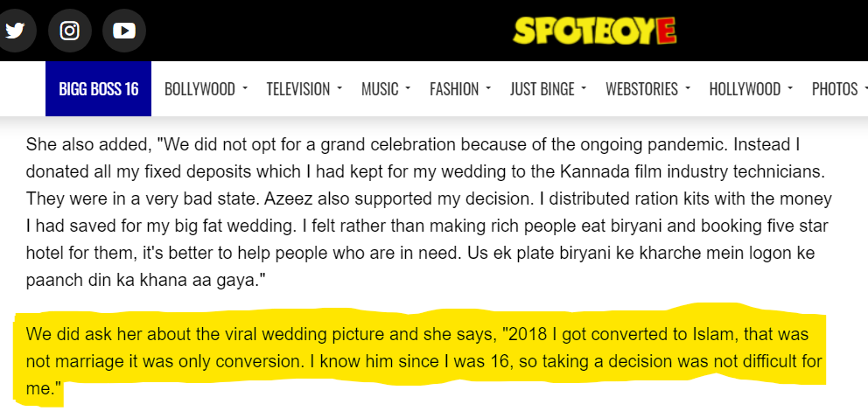The width and height of the screenshot is (868, 411).
Task: Open the Bigg Boss 16 tab
Action: (98, 89)
